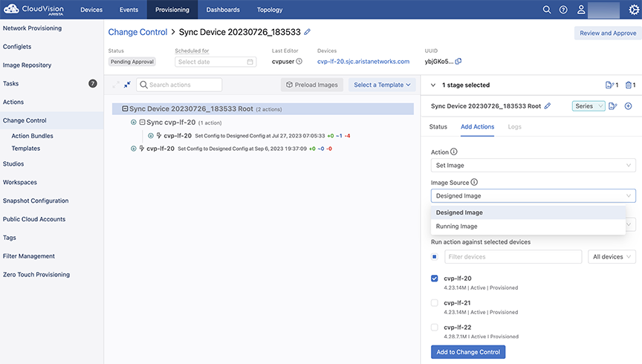The width and height of the screenshot is (642, 364).
Task: Open the Devices top menu
Action: pos(91,10)
